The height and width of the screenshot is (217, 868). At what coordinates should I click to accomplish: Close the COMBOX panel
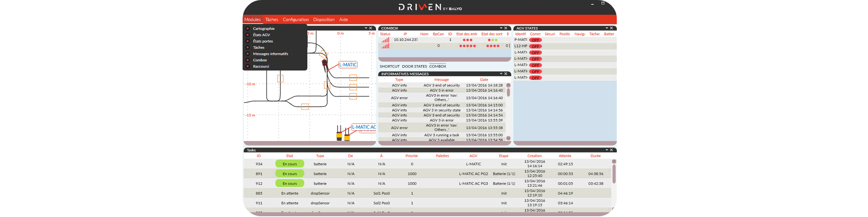[506, 28]
